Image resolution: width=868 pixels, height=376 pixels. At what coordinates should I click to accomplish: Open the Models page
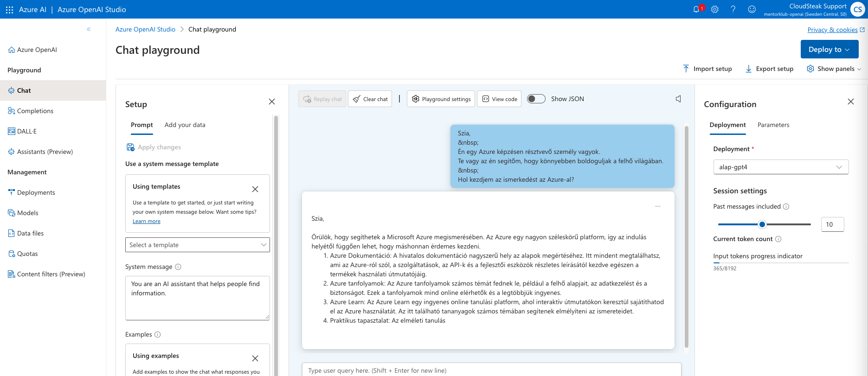click(23, 213)
